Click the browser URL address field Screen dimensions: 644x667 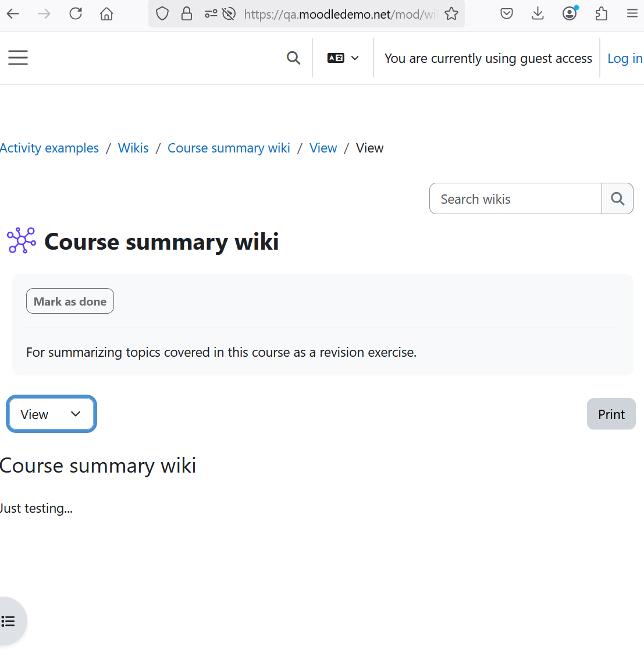(340, 14)
